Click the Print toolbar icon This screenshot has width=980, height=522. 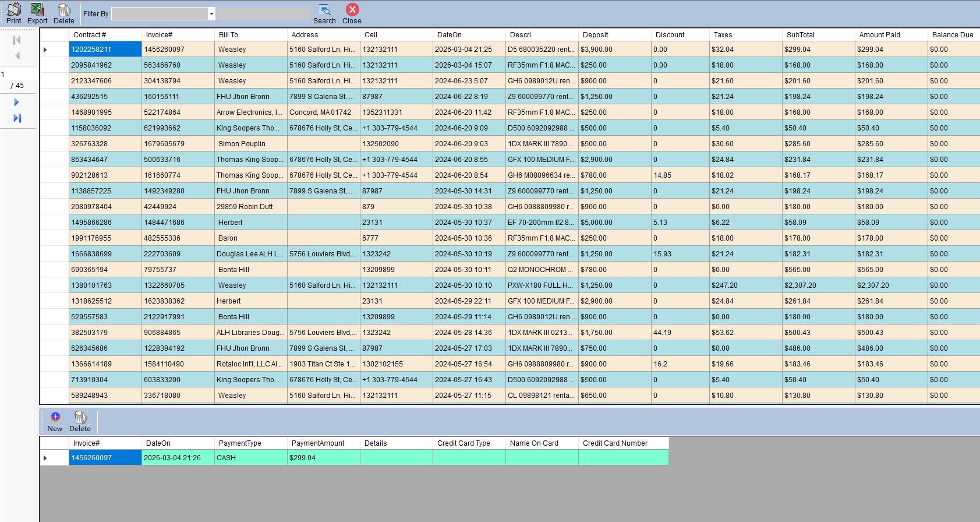pos(13,13)
